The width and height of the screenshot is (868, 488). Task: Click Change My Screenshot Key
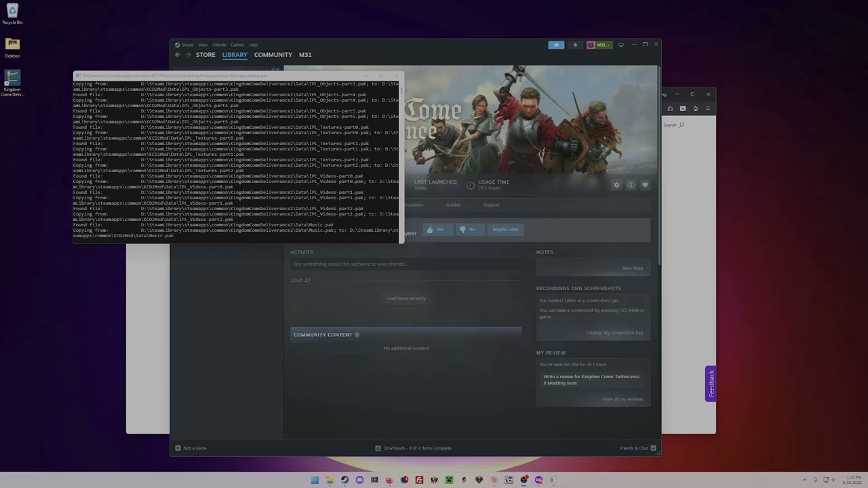[x=615, y=333]
